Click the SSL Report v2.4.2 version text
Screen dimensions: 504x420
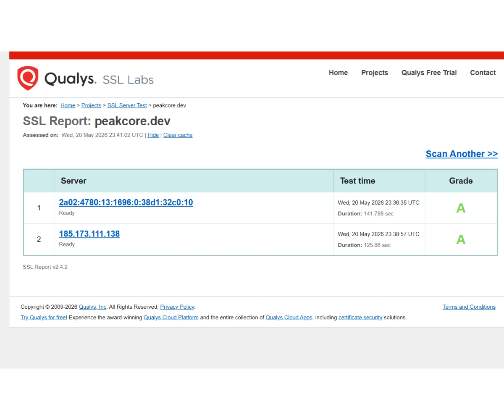[45, 267]
